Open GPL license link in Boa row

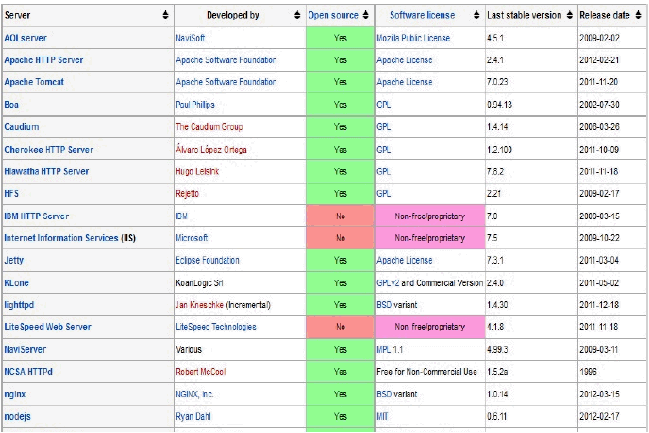(x=383, y=105)
